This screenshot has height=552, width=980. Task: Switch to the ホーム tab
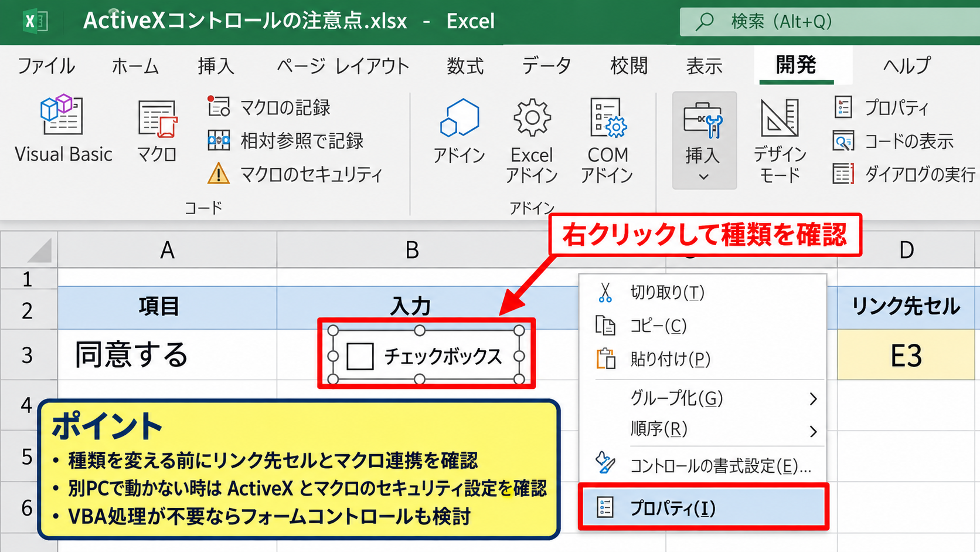coord(135,66)
